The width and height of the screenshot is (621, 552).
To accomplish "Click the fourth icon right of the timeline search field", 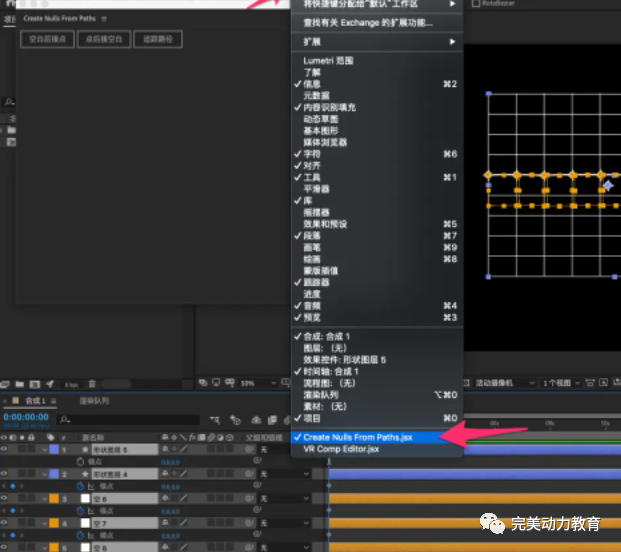I will pyautogui.click(x=272, y=420).
